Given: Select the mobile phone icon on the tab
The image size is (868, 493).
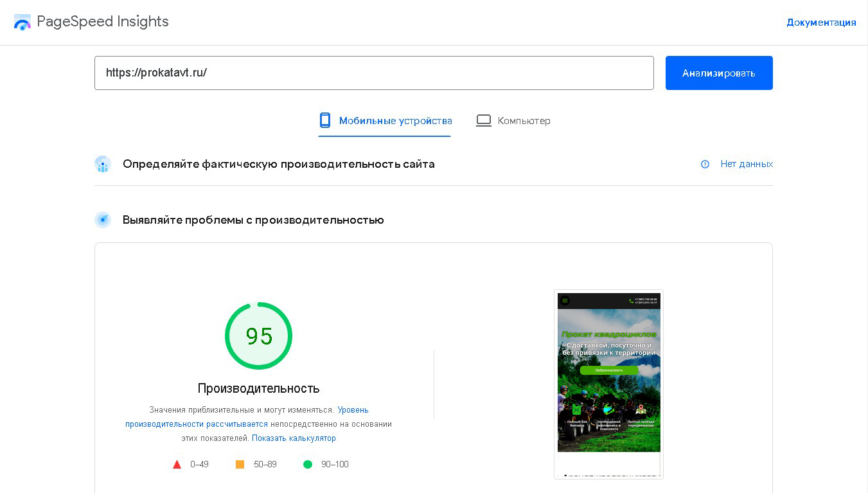Looking at the screenshot, I should point(325,120).
